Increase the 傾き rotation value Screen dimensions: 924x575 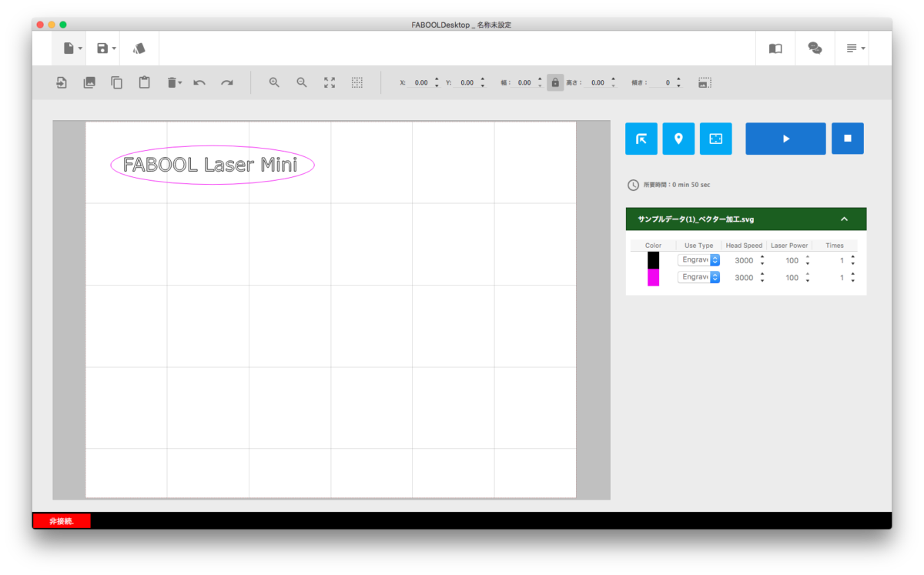pyautogui.click(x=678, y=79)
